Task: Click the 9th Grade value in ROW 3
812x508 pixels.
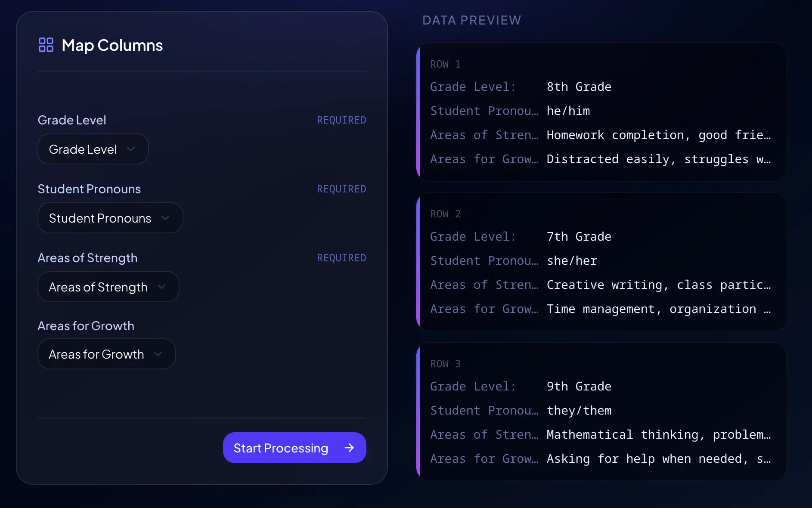Action: pos(579,386)
